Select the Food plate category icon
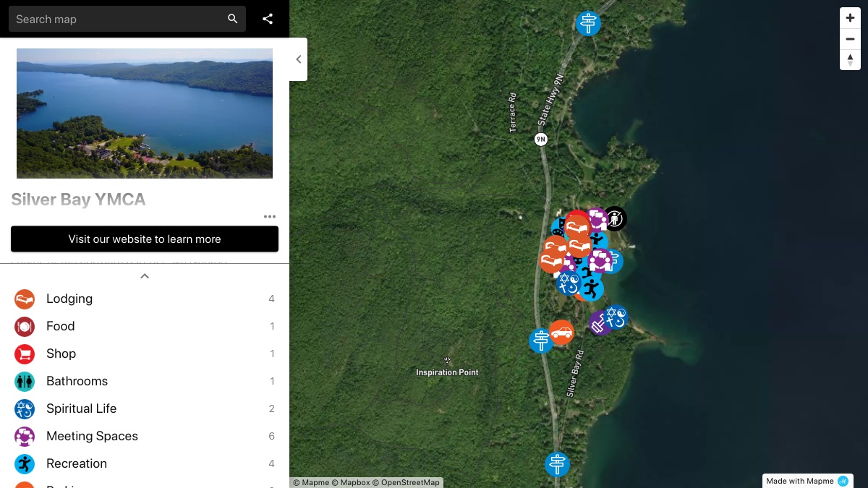This screenshot has width=868, height=488. (25, 326)
